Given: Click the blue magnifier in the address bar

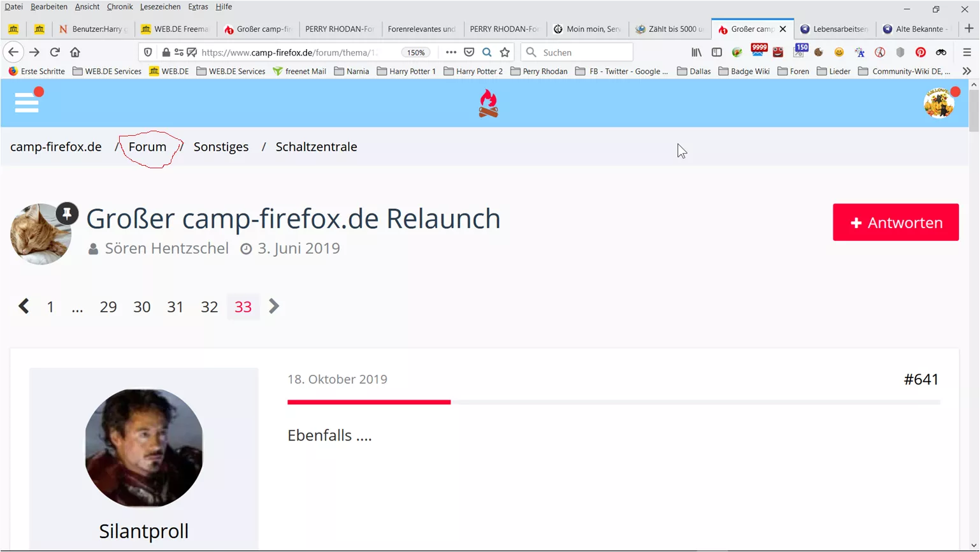Looking at the screenshot, I should click(487, 52).
